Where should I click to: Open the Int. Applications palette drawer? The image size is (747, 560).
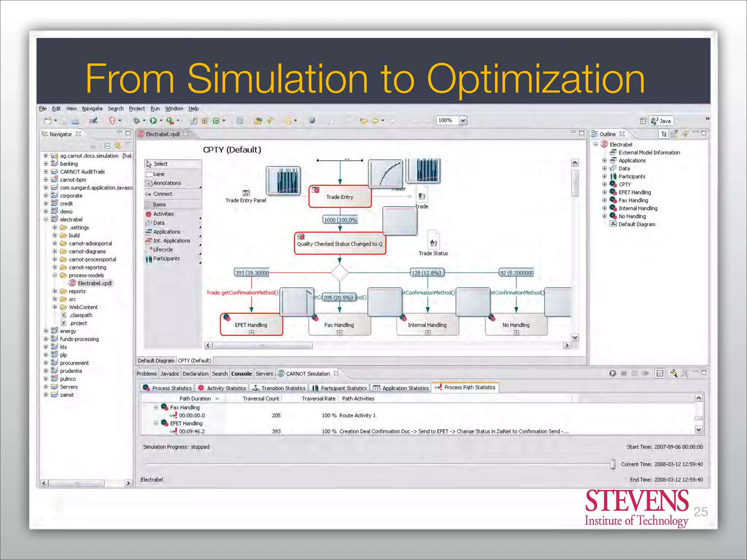pos(173,241)
